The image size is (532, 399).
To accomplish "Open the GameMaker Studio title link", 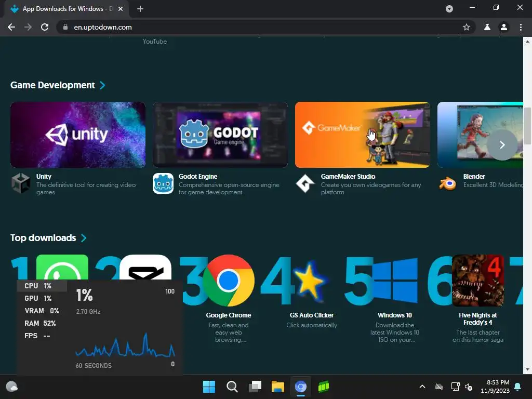I will tap(348, 177).
